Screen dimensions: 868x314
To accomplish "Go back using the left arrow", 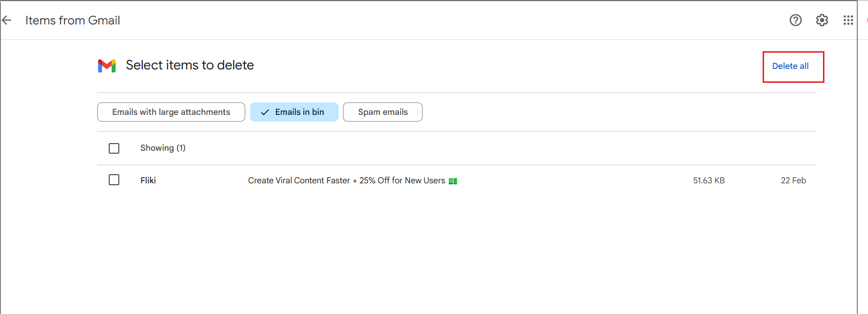I will click(x=6, y=20).
